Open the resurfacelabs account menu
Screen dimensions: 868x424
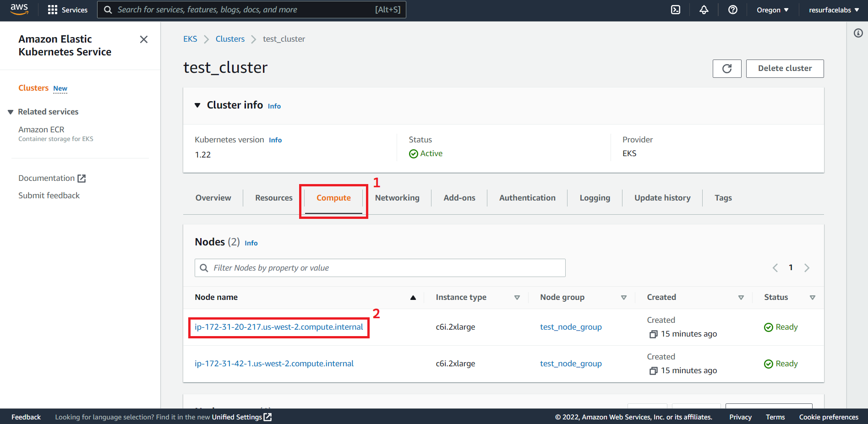pyautogui.click(x=834, y=10)
